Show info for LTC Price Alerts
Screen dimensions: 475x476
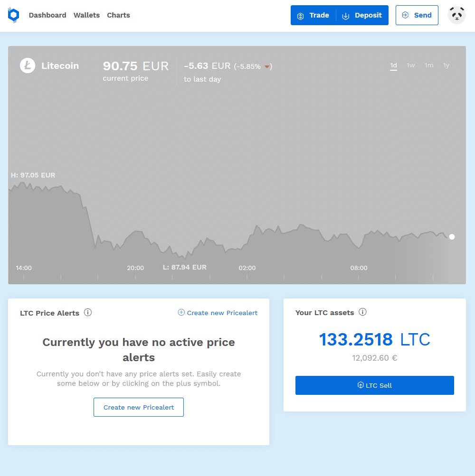(88, 312)
